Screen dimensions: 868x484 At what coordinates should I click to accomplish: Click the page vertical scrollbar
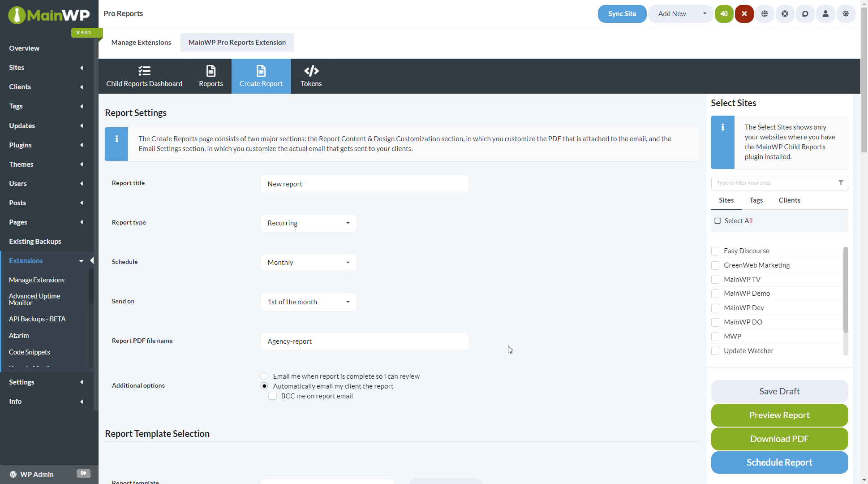[864, 80]
